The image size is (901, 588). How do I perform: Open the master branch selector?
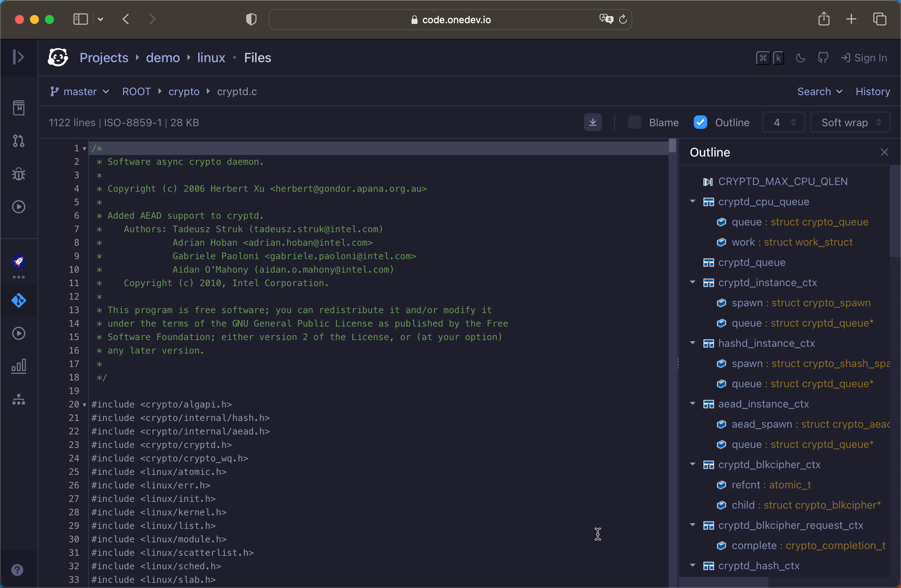(79, 91)
